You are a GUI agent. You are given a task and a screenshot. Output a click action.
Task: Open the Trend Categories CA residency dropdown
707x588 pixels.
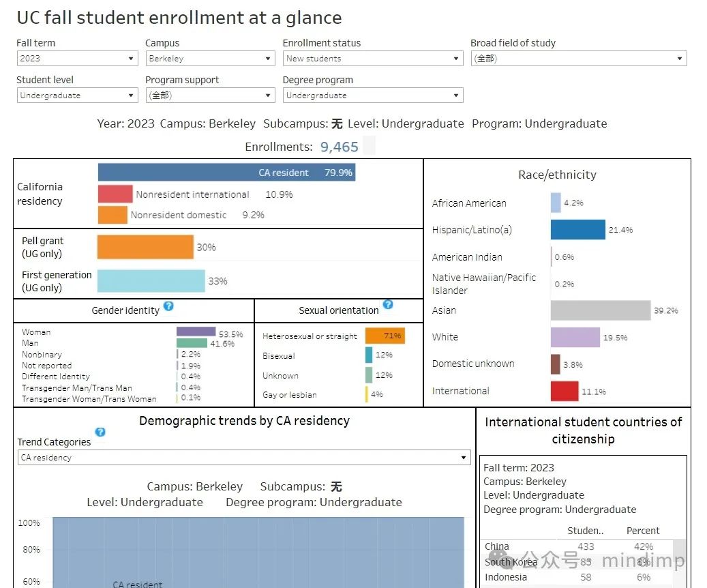(244, 458)
